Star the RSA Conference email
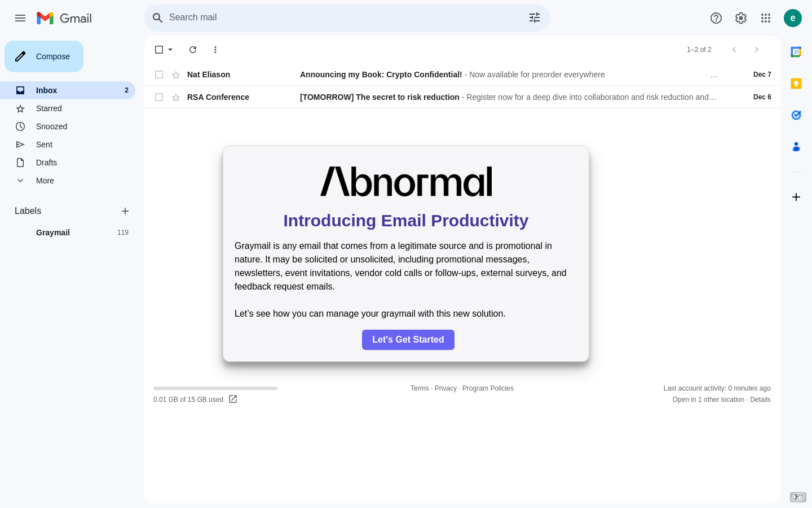Image resolution: width=812 pixels, height=508 pixels. click(x=176, y=97)
